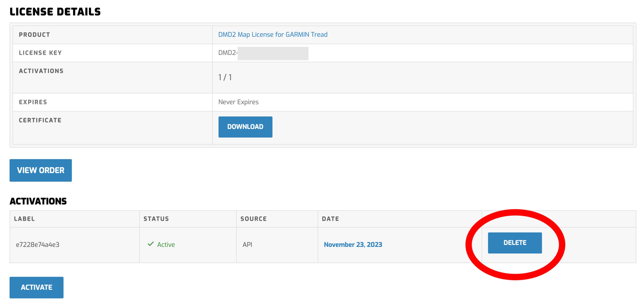
Task: Click the SOURCE column header
Action: pyautogui.click(x=253, y=219)
